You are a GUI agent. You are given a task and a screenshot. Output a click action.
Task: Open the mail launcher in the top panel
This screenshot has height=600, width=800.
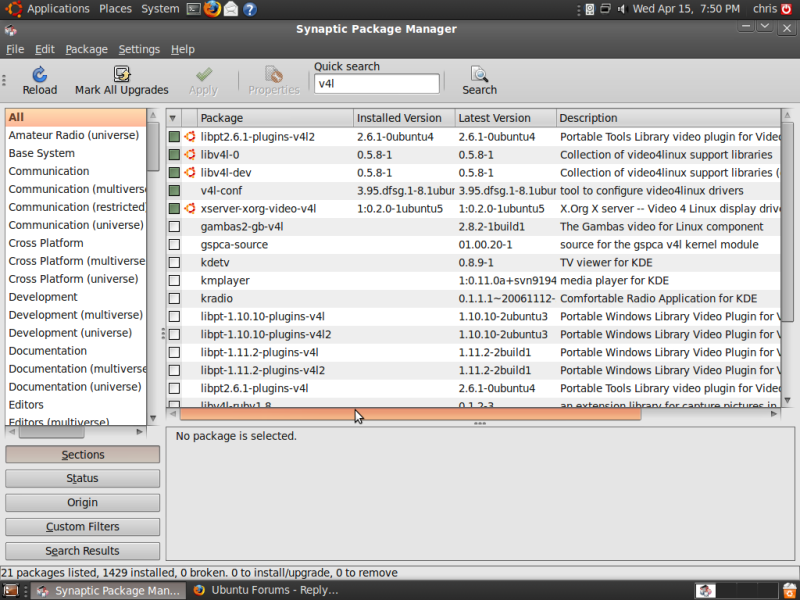(231, 9)
